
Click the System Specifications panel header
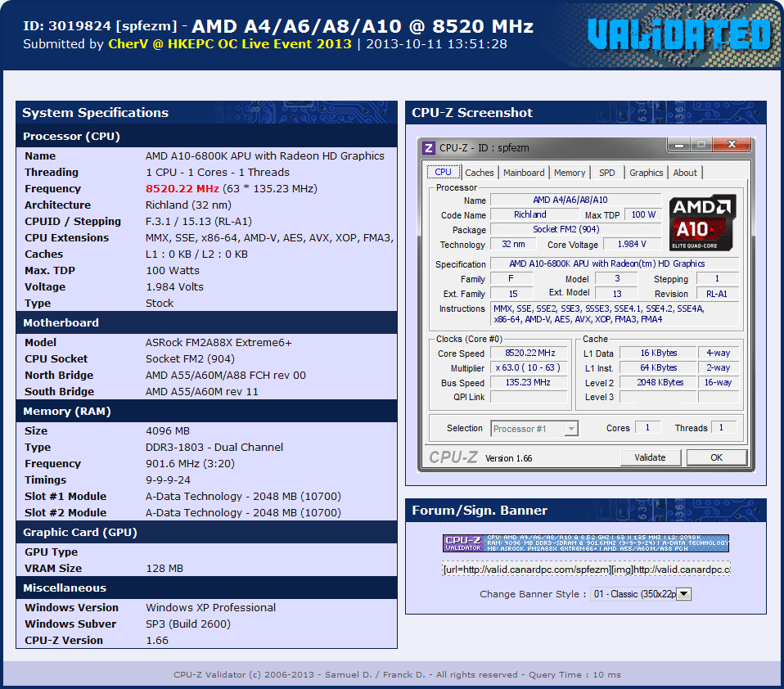(206, 112)
